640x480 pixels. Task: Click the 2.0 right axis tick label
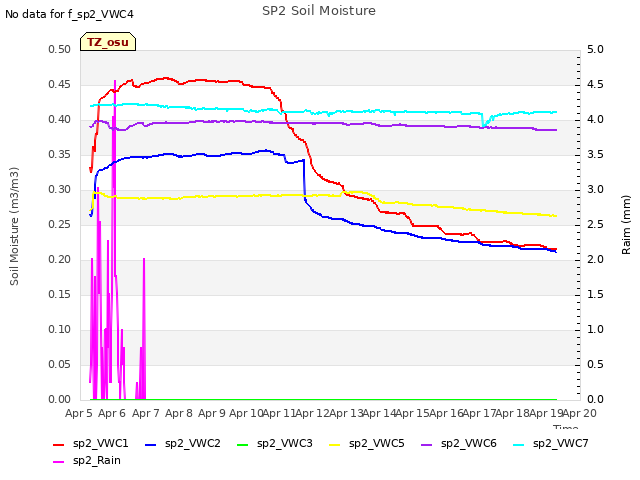[x=595, y=260]
